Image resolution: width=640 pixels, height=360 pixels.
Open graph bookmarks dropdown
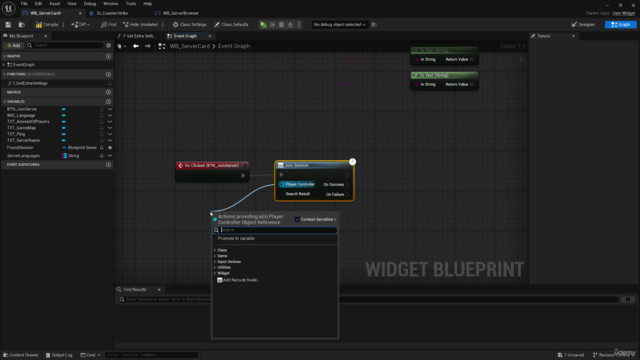tap(122, 46)
